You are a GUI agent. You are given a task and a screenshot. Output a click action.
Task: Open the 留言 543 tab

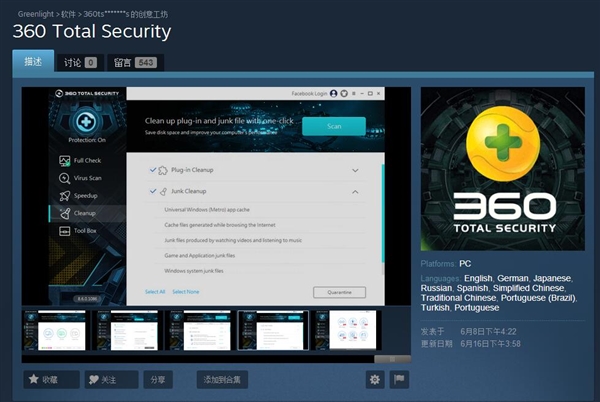point(135,62)
